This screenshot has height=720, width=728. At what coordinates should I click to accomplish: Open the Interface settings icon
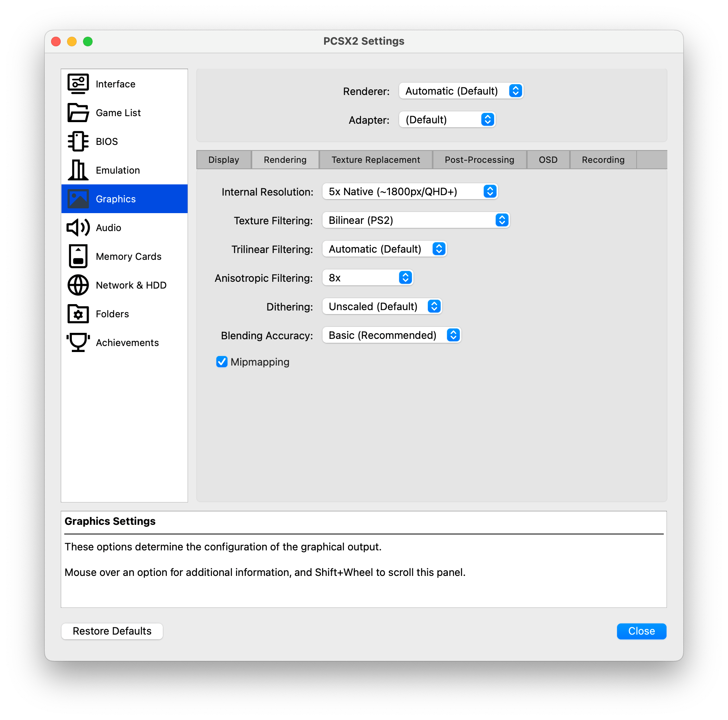point(78,84)
